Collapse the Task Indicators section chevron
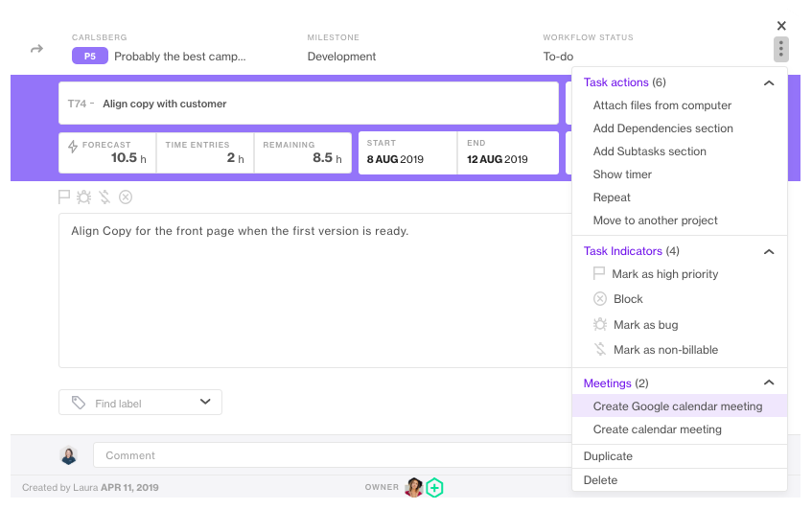This screenshot has width=812, height=510. (769, 251)
